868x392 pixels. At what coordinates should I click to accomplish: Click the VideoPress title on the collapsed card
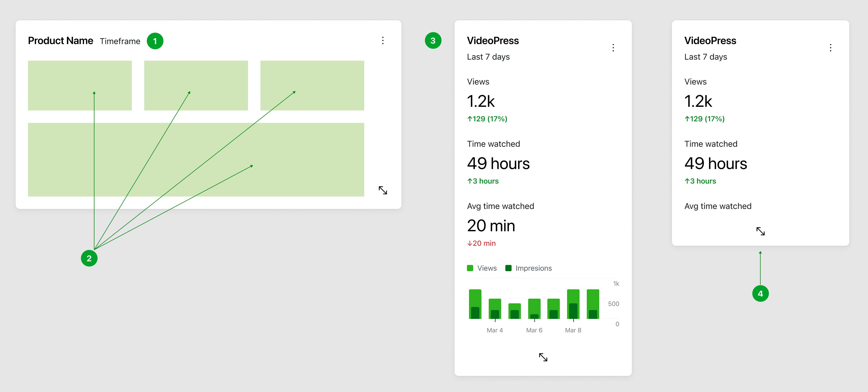pos(710,41)
